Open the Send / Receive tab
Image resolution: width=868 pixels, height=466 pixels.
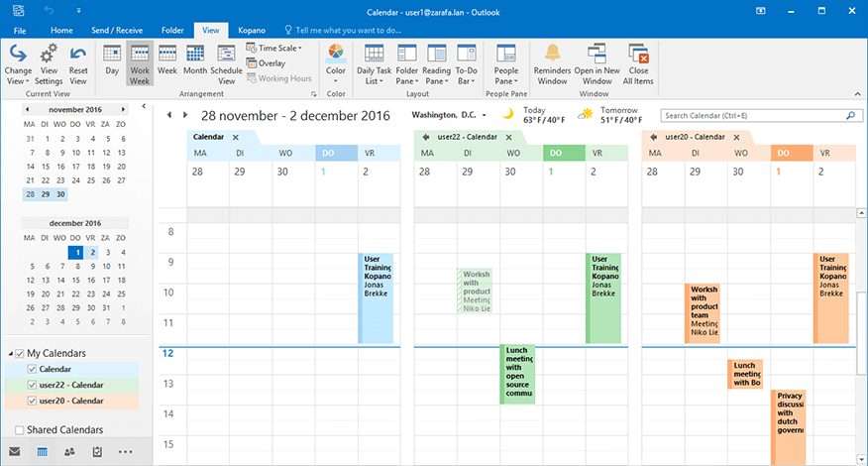coord(117,31)
